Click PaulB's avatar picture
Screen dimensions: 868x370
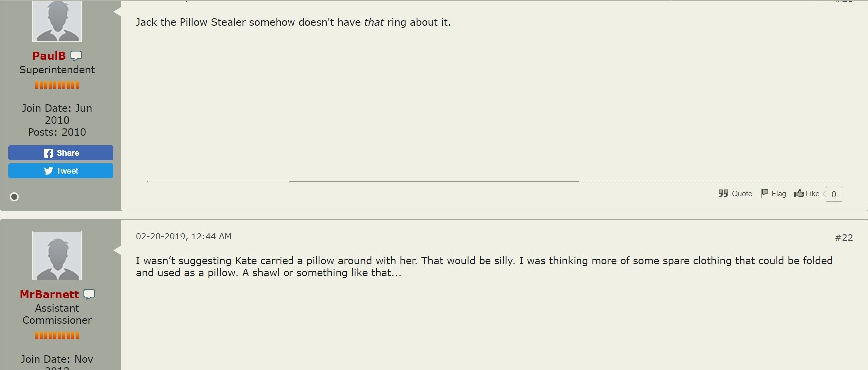tap(57, 21)
